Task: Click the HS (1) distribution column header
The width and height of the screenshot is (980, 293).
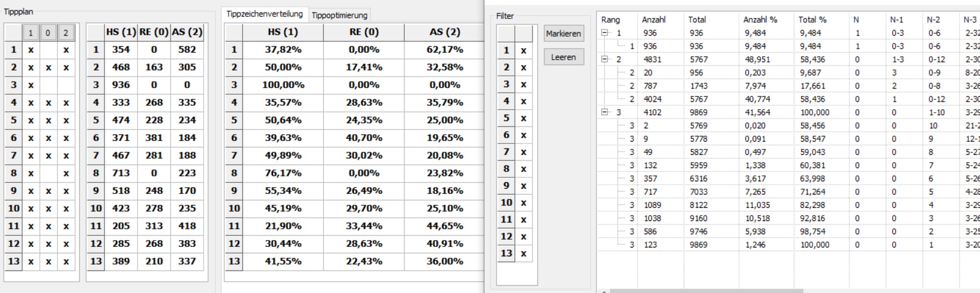Action: point(283,32)
